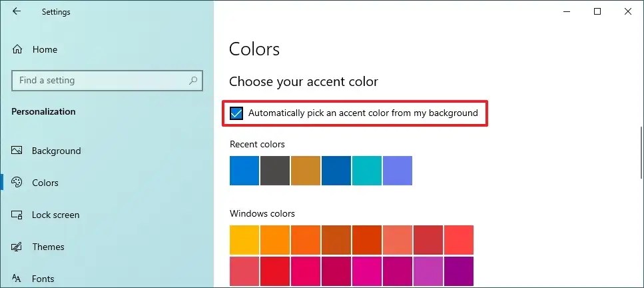644x288 pixels.
Task: Click the Choose your accent color heading
Action: [x=304, y=81]
